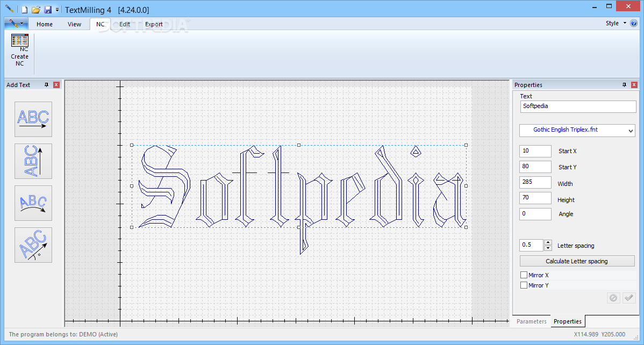644x345 pixels.
Task: Click the Open folder icon in title bar
Action: tap(36, 10)
